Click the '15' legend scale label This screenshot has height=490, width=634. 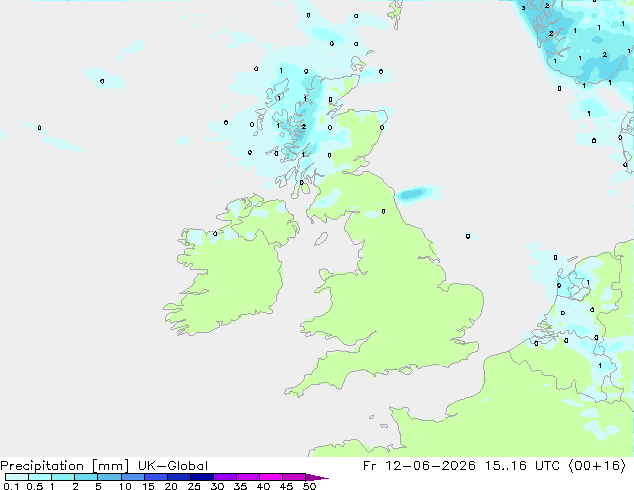click(148, 486)
